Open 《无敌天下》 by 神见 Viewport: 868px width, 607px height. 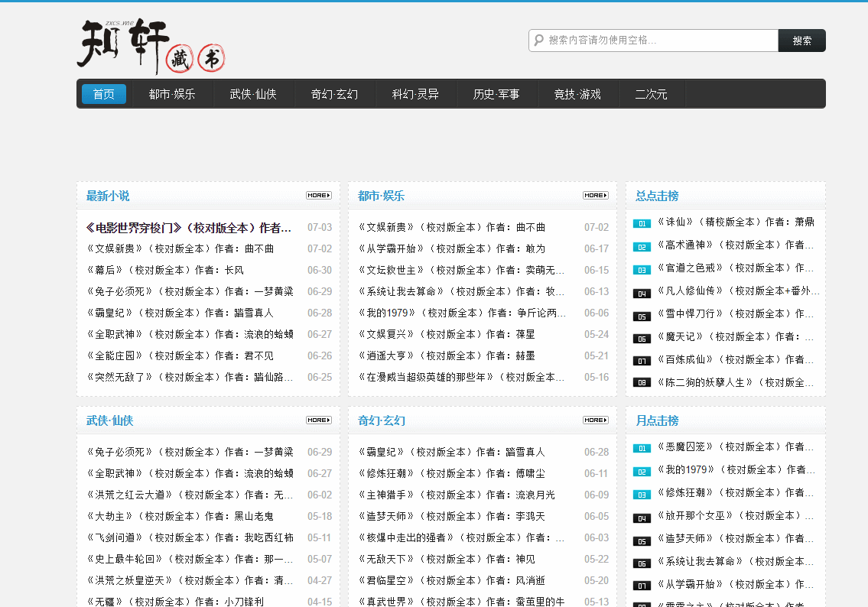[447, 560]
